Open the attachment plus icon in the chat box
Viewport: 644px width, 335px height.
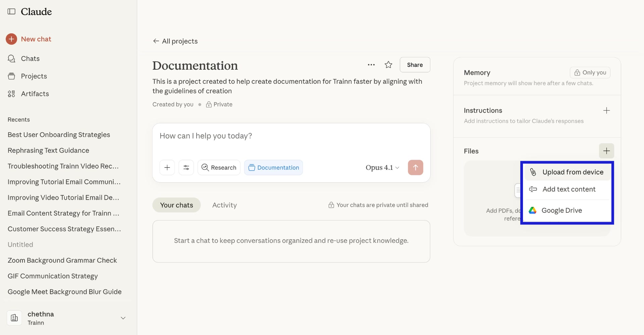pos(167,167)
